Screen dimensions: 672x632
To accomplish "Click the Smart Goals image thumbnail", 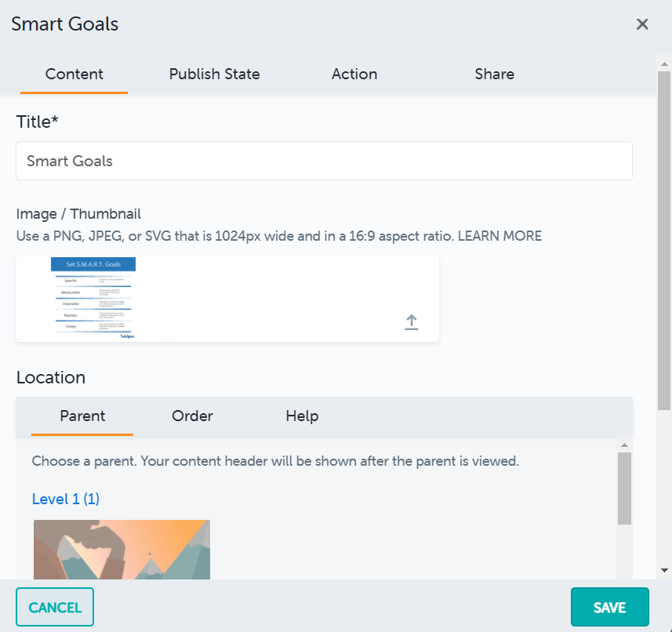I will 93,298.
